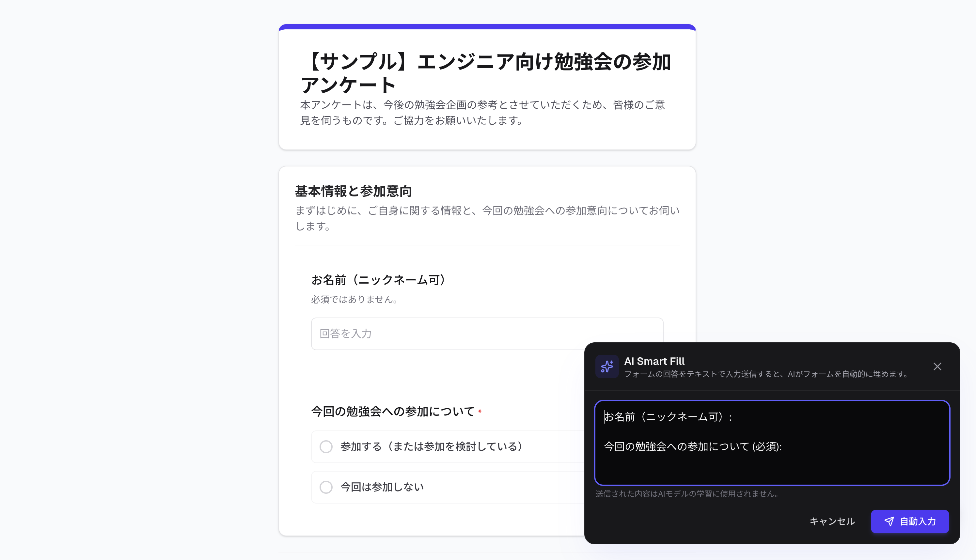This screenshot has width=976, height=560.
Task: Select the 今回は参加しない radio button
Action: (x=326, y=487)
